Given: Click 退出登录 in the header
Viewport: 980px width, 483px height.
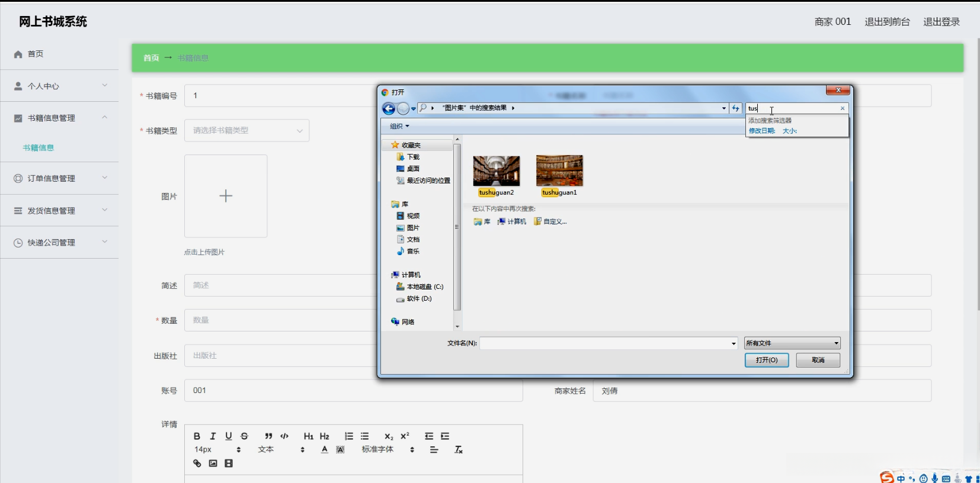Looking at the screenshot, I should (x=941, y=22).
